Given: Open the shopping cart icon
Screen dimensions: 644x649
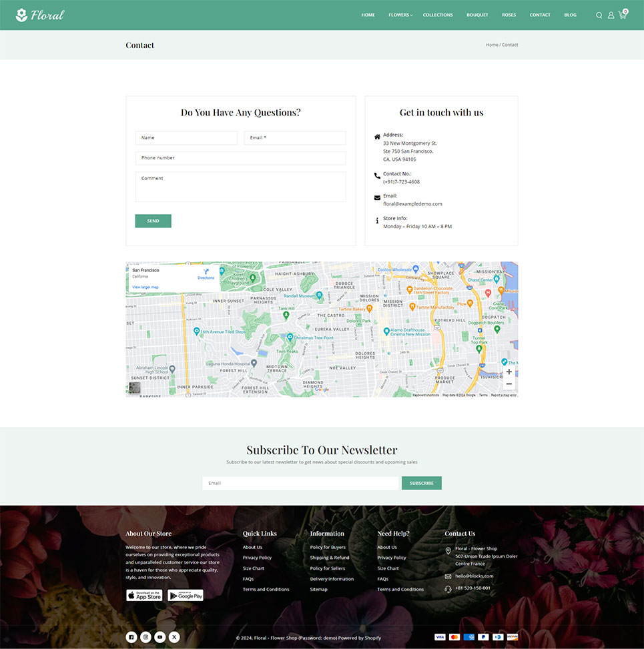Looking at the screenshot, I should pyautogui.click(x=623, y=15).
